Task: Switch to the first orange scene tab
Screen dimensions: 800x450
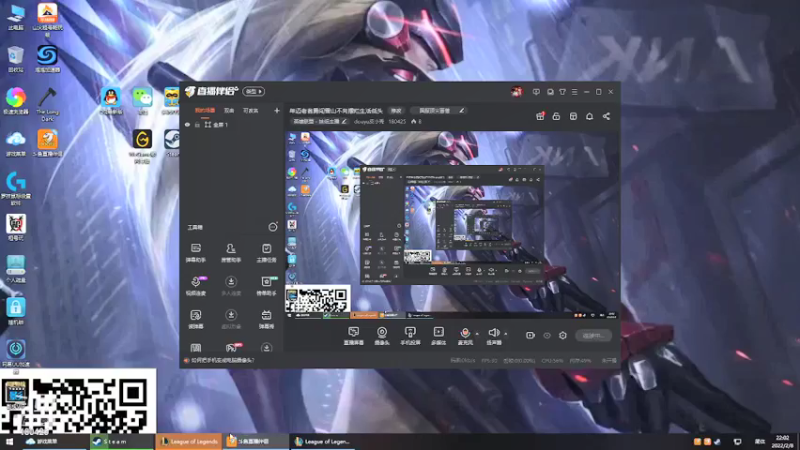Action: click(205, 110)
